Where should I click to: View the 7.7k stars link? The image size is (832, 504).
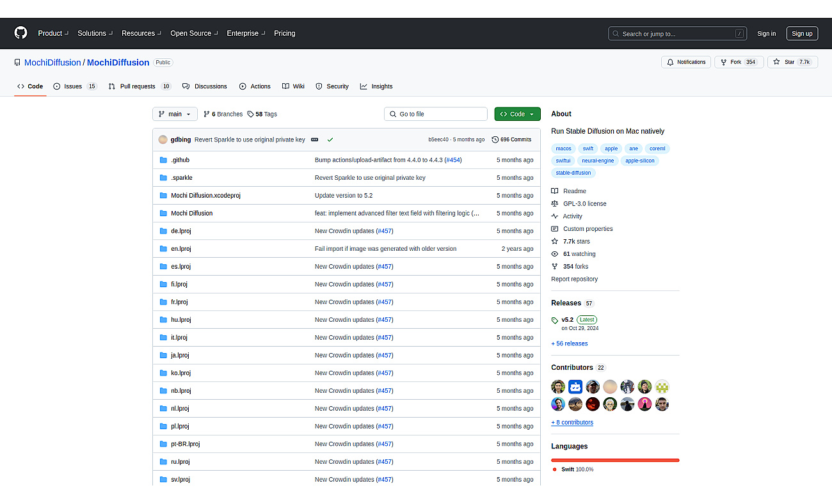tap(571, 241)
